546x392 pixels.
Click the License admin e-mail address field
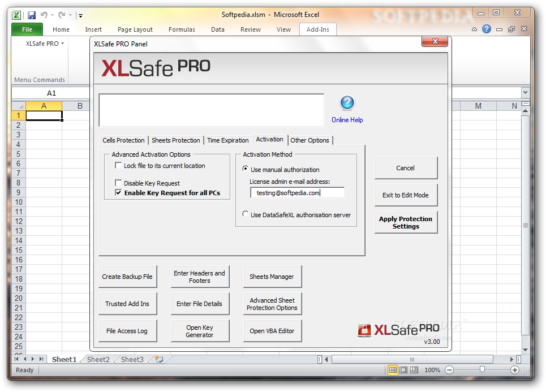tap(297, 193)
